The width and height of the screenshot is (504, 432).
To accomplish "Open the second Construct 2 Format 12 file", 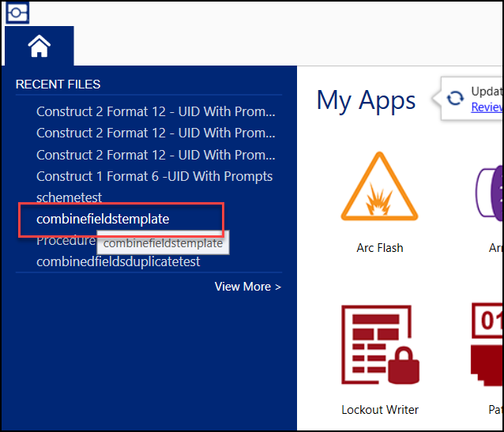I will coord(156,133).
